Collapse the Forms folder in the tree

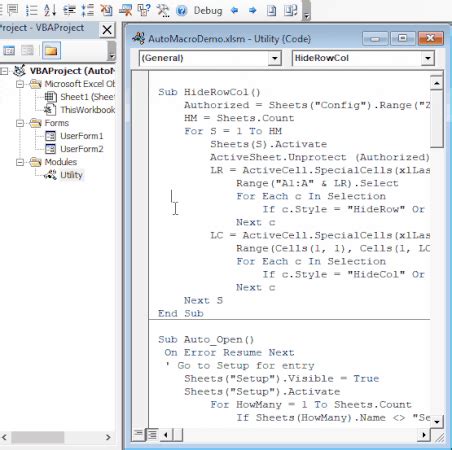click(x=20, y=123)
